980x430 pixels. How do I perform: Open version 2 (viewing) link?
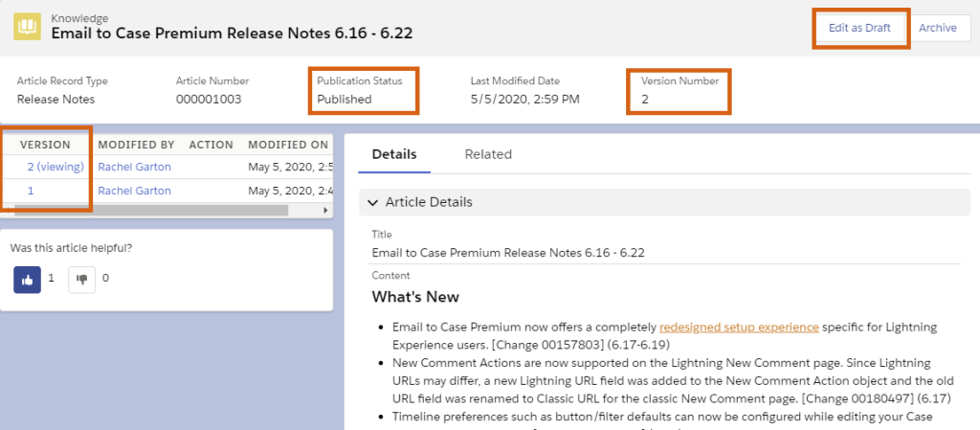coord(56,167)
